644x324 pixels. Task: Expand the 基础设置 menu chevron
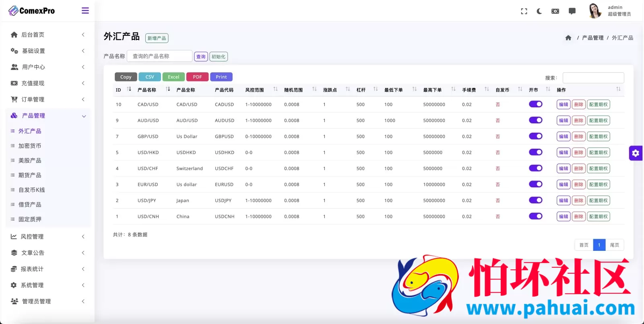83,51
